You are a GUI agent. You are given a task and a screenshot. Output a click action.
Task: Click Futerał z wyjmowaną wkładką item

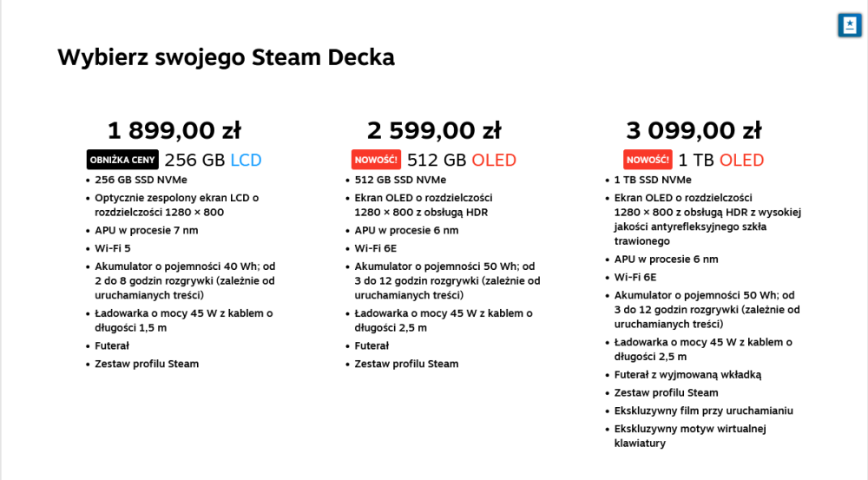[687, 374]
